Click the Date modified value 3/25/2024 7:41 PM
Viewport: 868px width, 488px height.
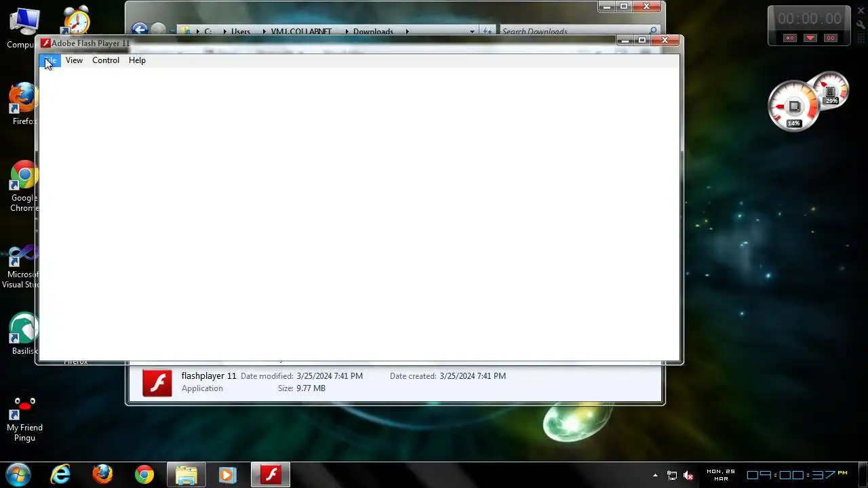[x=330, y=376]
